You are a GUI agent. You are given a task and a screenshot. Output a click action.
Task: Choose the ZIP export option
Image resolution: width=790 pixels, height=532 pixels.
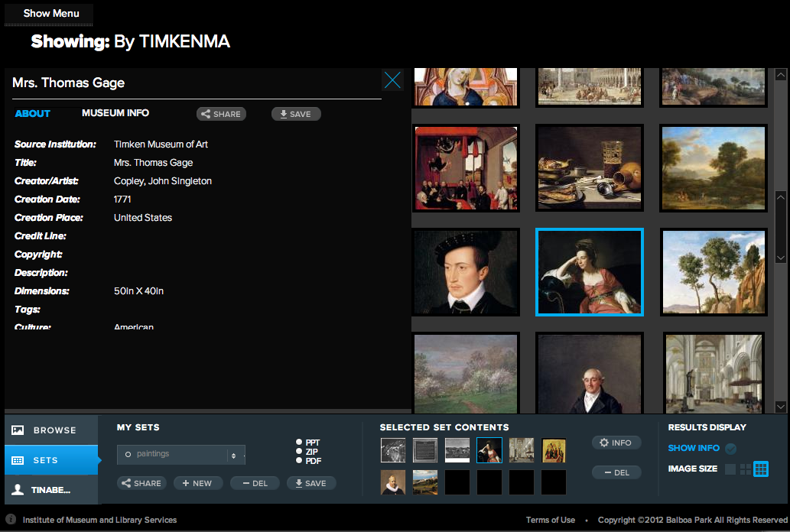tap(300, 452)
